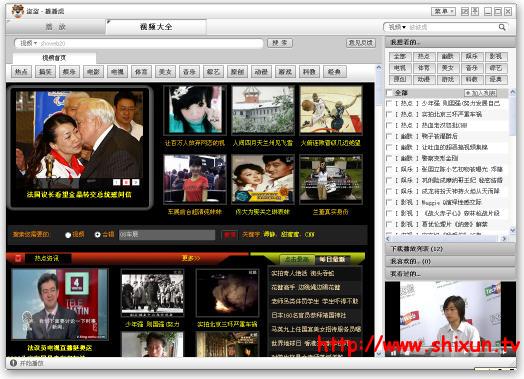The width and height of the screenshot is (524, 379).
Task: Click the 加入列表 add-to-list icon button
Action: 481,93
